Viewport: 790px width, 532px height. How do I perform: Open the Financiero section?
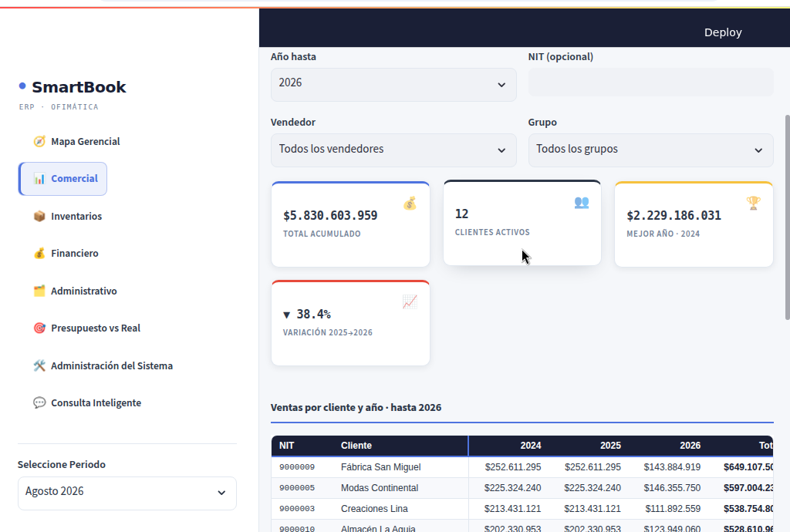[66, 253]
